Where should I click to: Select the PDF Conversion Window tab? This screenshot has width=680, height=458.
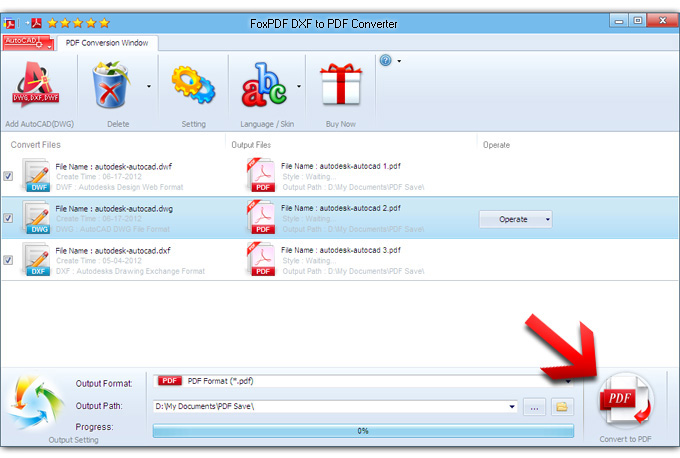coord(107,43)
